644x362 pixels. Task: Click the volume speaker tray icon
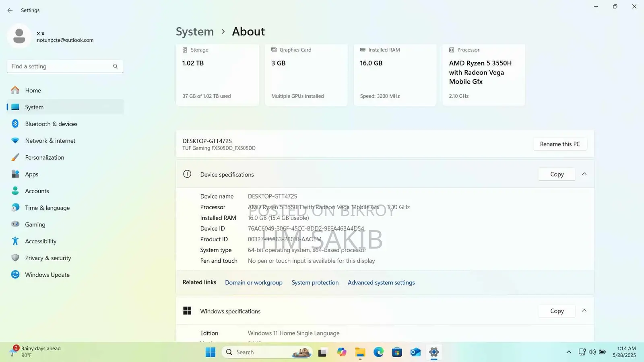pos(592,352)
